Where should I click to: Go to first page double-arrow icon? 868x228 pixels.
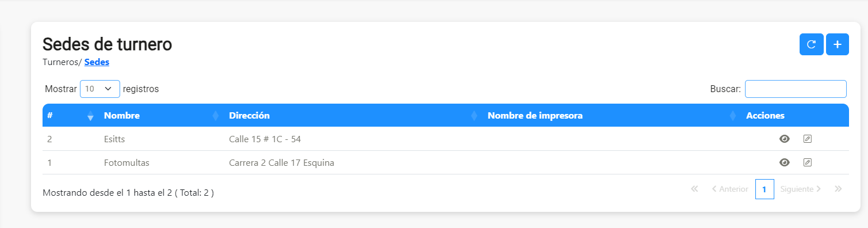click(694, 189)
